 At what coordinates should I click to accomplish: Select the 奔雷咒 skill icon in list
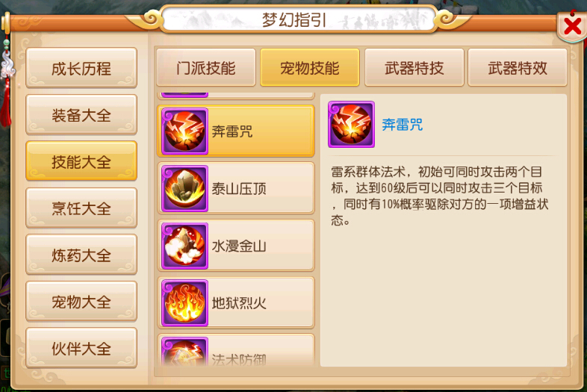184,131
